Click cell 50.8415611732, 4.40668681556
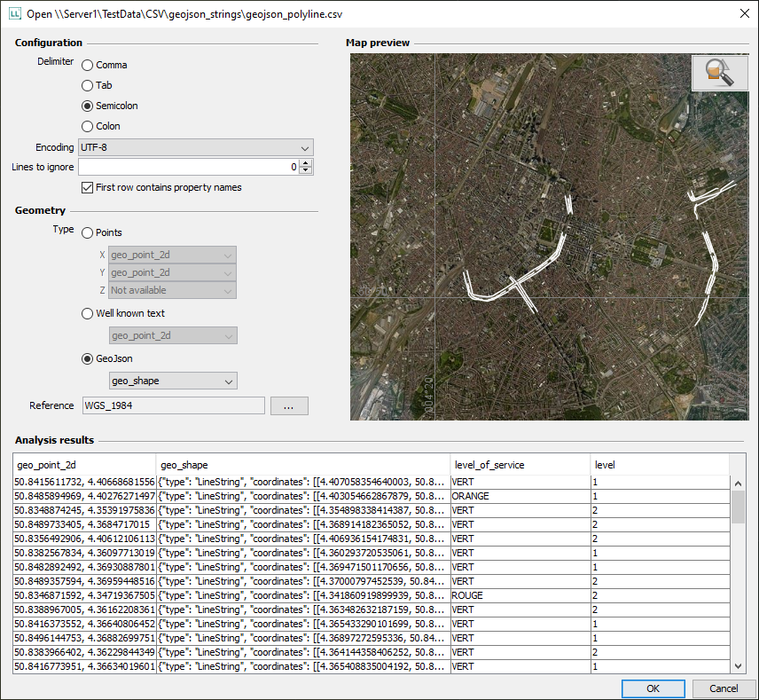This screenshot has width=759, height=700. (84, 482)
